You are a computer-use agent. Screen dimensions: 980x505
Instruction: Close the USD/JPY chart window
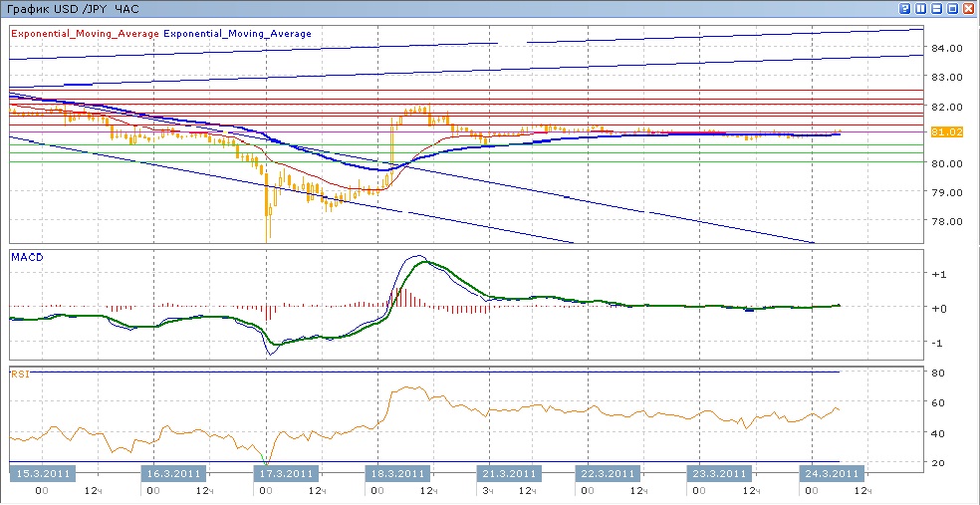pos(969,8)
